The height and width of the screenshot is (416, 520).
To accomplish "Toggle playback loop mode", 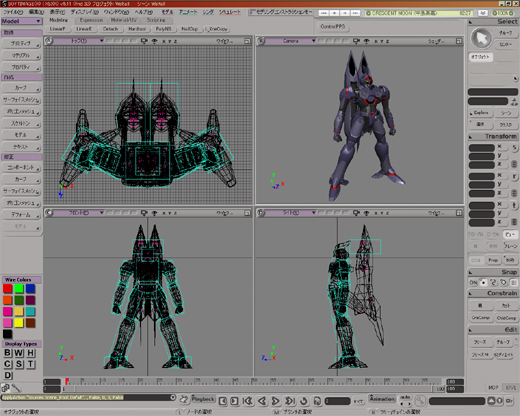I will pyautogui.click(x=303, y=401).
